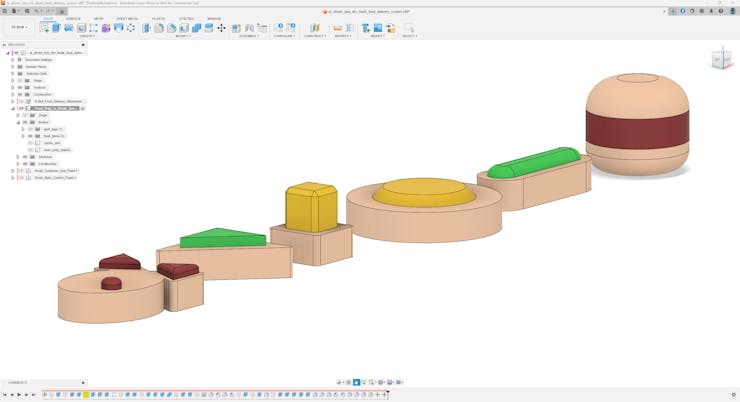Click the Construct plane icon
The width and height of the screenshot is (740, 402).
pos(314,28)
